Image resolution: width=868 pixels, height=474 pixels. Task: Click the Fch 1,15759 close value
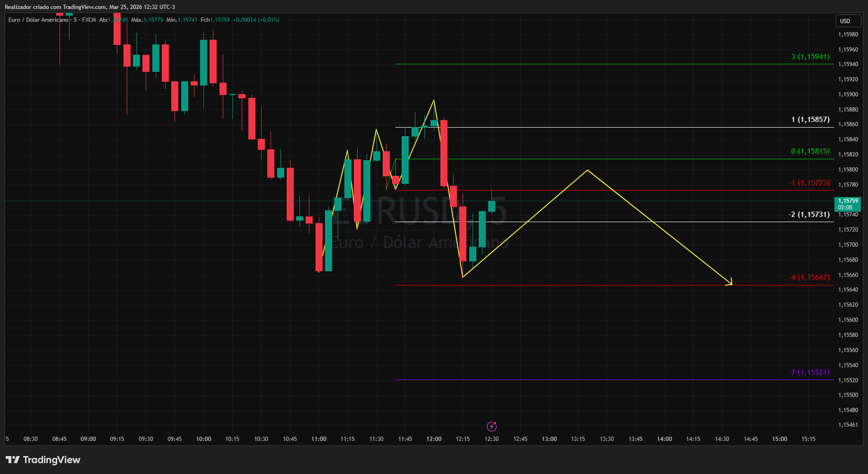(x=215, y=20)
